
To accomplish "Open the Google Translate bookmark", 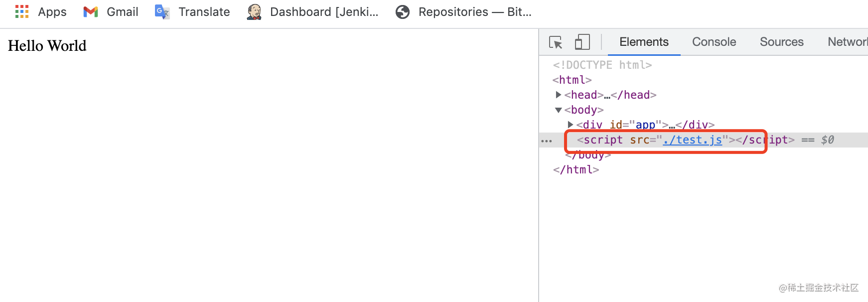I will click(192, 12).
